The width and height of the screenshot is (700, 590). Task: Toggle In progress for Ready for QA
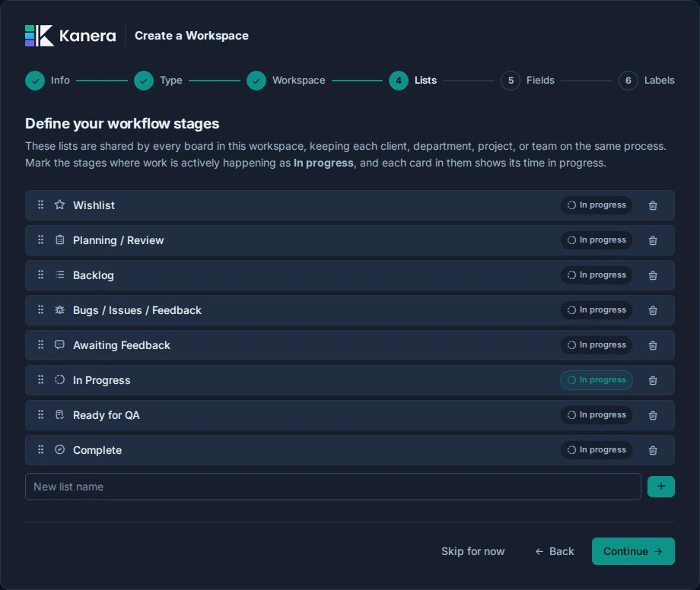[596, 414]
